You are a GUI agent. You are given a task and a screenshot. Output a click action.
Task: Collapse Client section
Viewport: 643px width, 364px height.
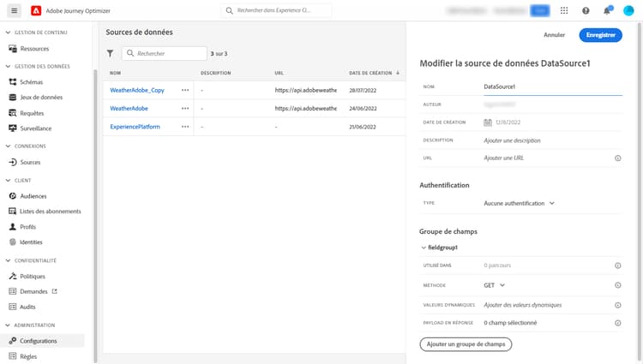pyautogui.click(x=8, y=180)
